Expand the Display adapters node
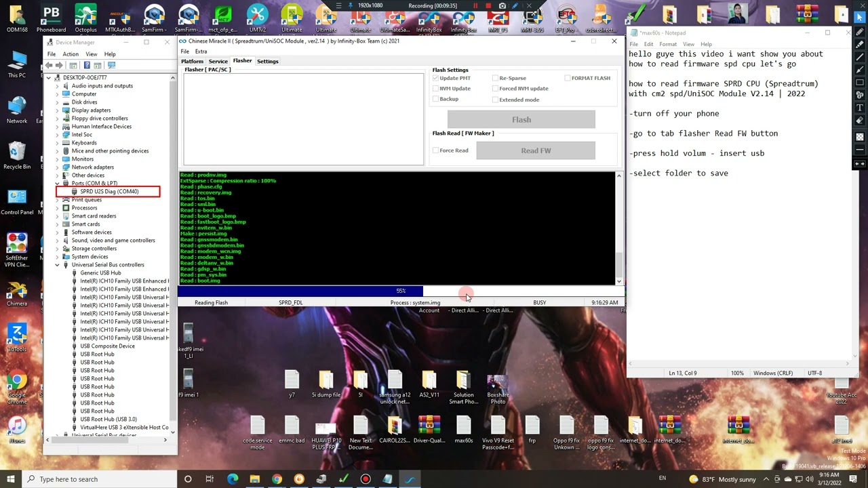 [x=58, y=110]
